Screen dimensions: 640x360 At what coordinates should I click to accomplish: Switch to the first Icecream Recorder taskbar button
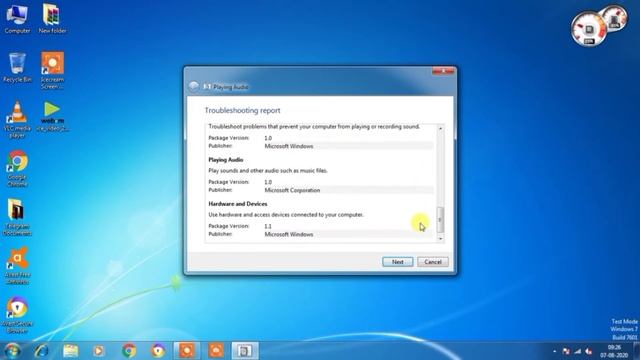pyautogui.click(x=187, y=351)
